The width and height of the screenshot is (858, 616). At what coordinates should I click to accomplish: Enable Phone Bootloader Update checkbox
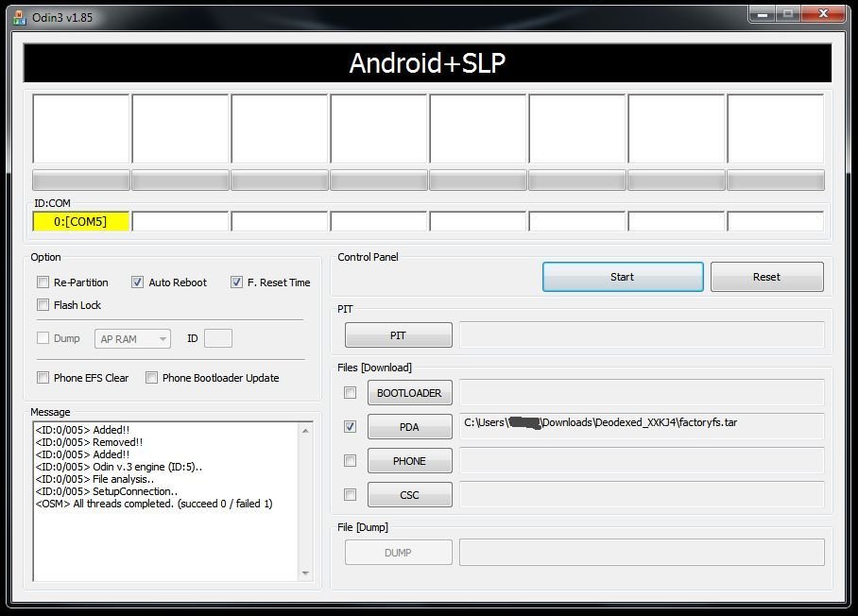click(x=151, y=378)
